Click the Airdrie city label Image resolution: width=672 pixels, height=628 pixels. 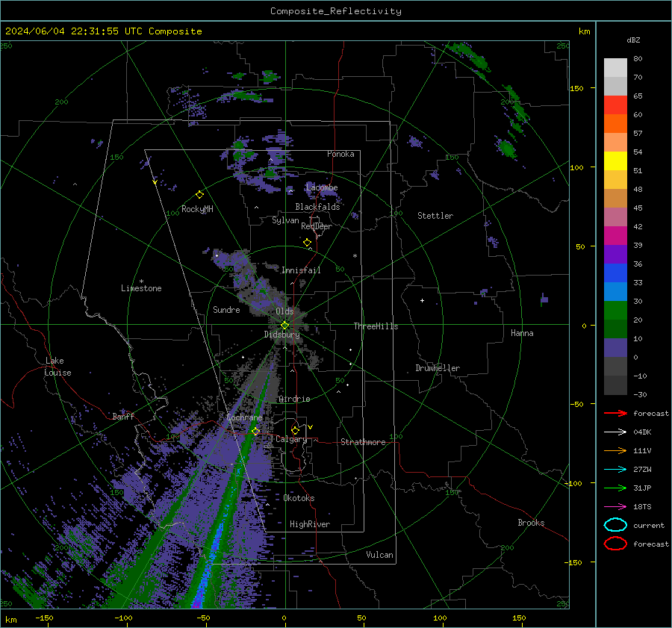pyautogui.click(x=294, y=399)
